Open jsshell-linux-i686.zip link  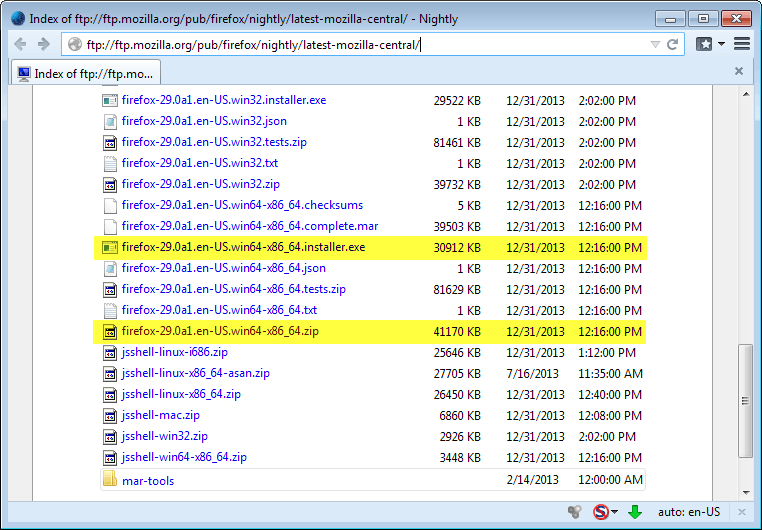[x=174, y=352]
